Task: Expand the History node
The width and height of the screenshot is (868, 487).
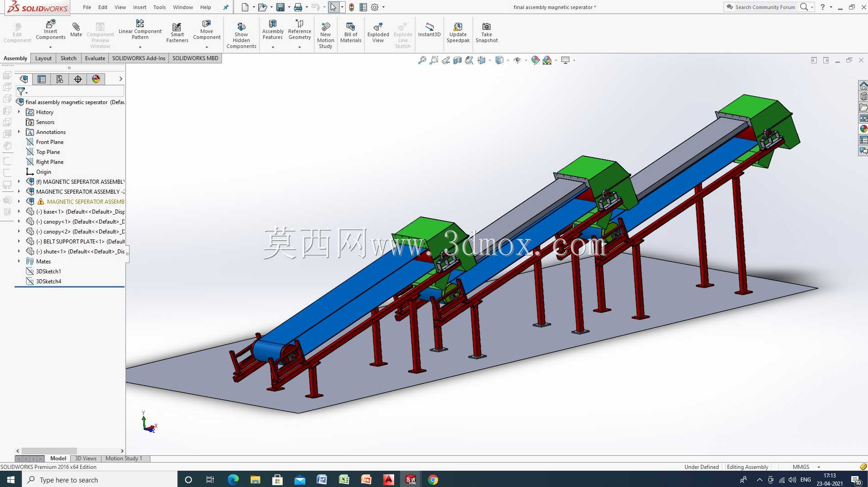Action: (x=19, y=112)
